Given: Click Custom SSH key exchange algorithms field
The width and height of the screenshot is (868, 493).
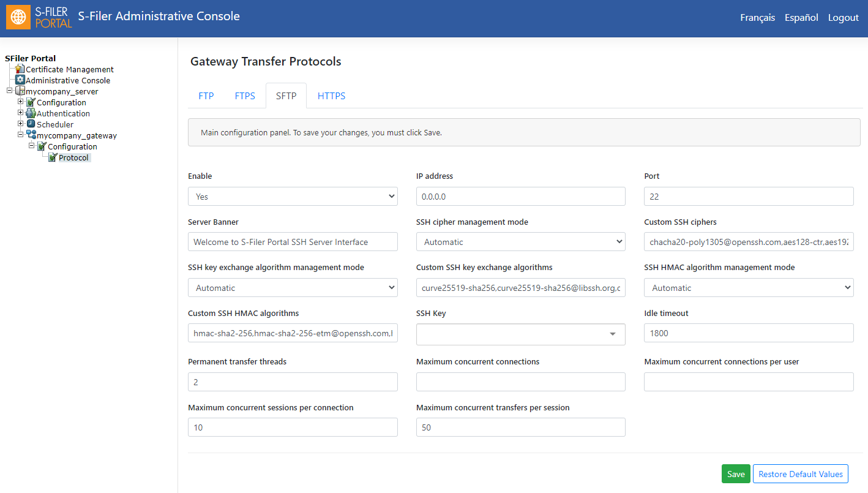Looking at the screenshot, I should pyautogui.click(x=521, y=288).
